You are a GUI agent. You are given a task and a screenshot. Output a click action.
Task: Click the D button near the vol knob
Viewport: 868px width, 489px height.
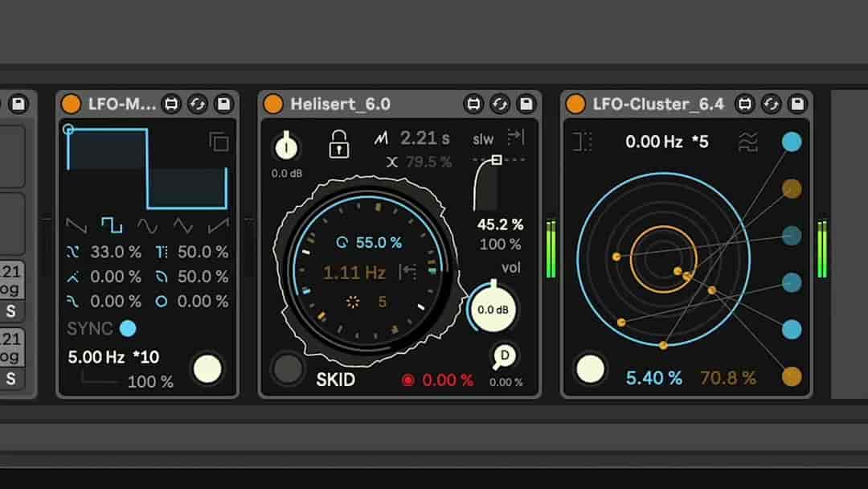click(505, 354)
